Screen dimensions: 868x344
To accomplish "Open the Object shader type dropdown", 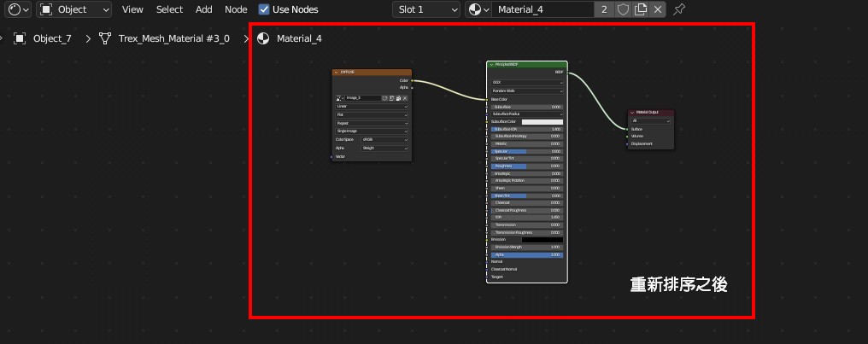I will (74, 9).
